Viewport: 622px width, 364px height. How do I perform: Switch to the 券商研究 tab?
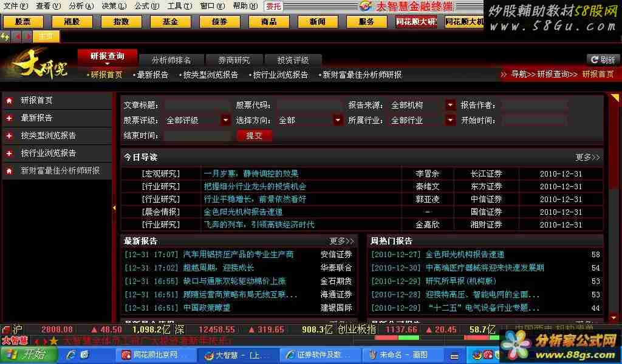(x=234, y=60)
